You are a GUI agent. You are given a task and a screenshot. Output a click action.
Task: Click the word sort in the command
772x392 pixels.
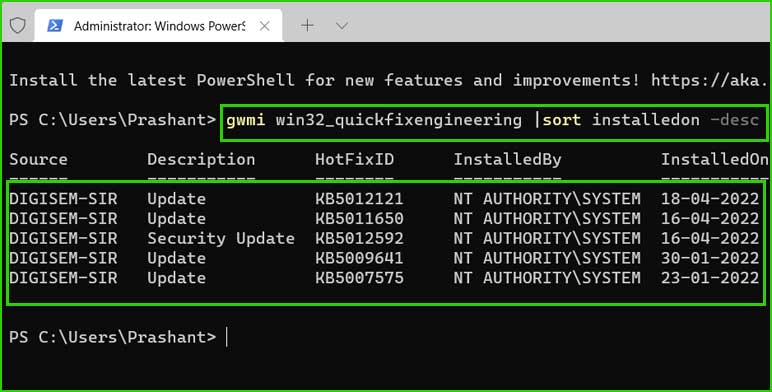coord(562,120)
